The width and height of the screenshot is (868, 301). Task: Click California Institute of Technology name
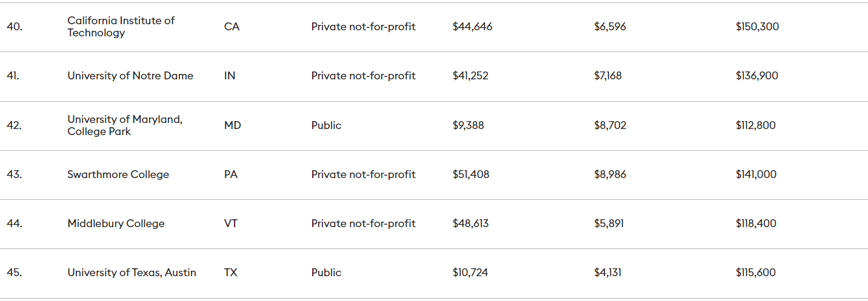pyautogui.click(x=121, y=27)
